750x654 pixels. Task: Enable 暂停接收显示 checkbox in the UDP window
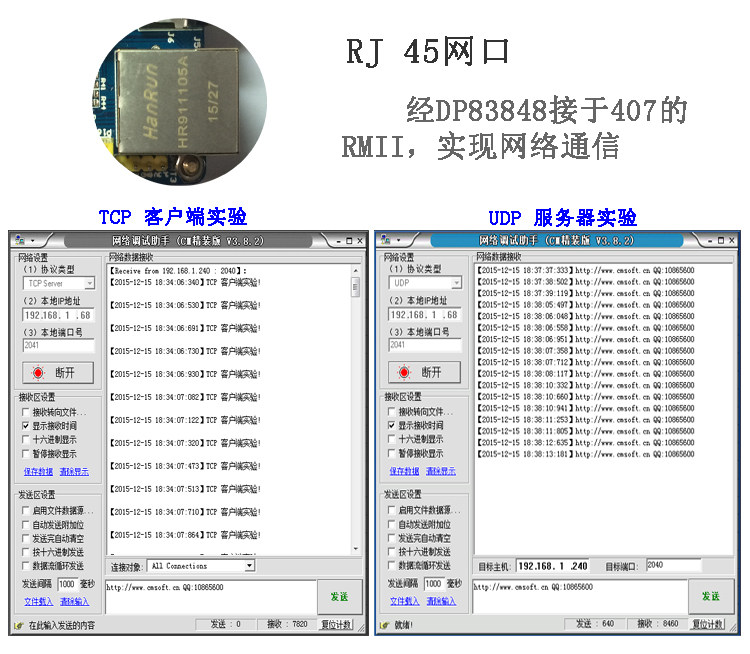click(392, 453)
